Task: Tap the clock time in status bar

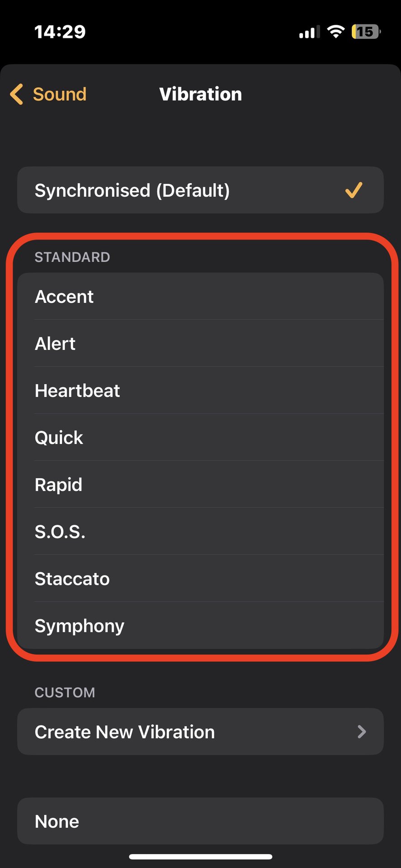Action: pos(60,32)
